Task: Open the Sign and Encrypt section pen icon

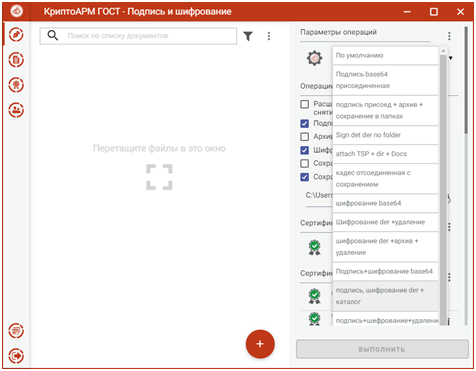Action: point(16,35)
